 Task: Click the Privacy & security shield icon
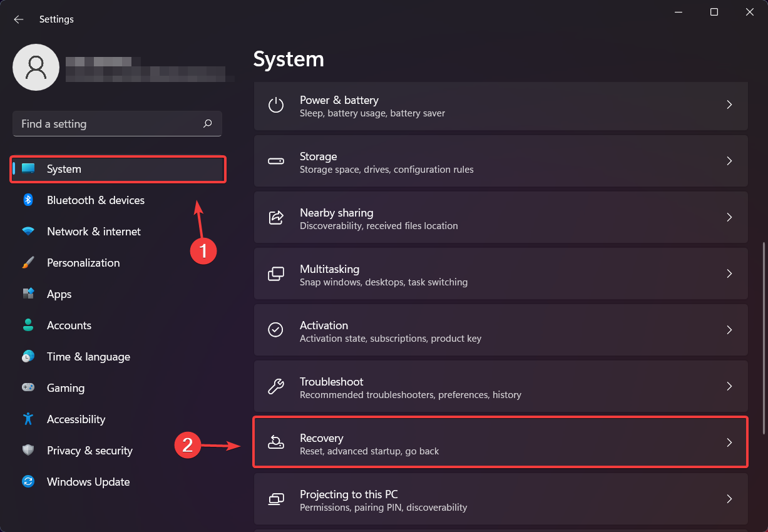coord(28,451)
